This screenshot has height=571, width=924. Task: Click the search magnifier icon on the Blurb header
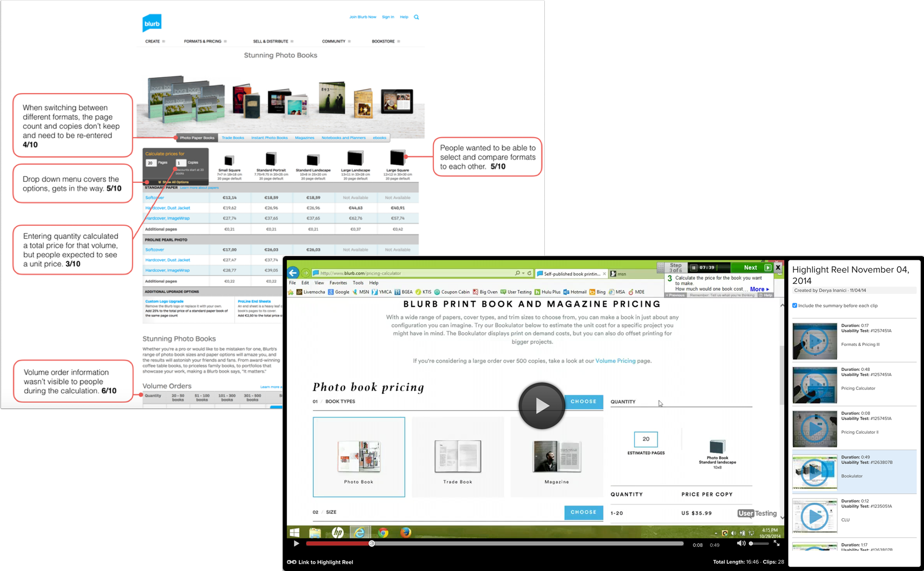[x=416, y=17]
